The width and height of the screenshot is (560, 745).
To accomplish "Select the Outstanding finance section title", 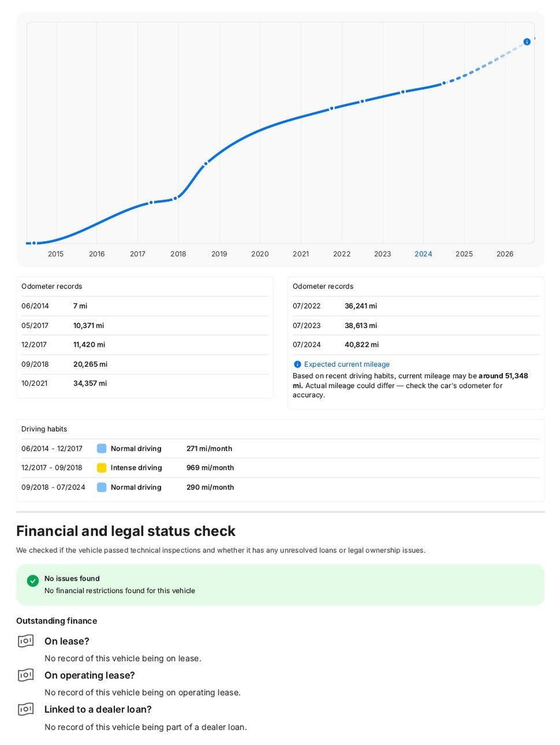I will (x=57, y=621).
